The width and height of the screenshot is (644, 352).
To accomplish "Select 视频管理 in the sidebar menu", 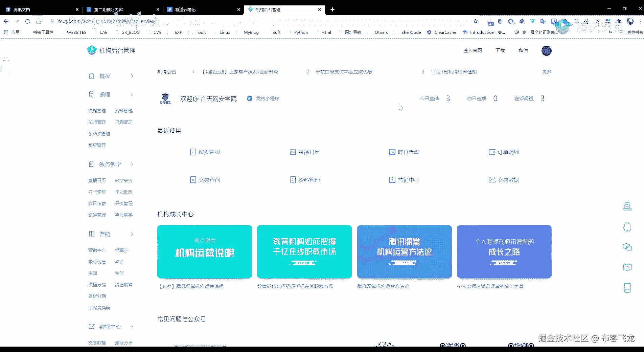I will [97, 122].
